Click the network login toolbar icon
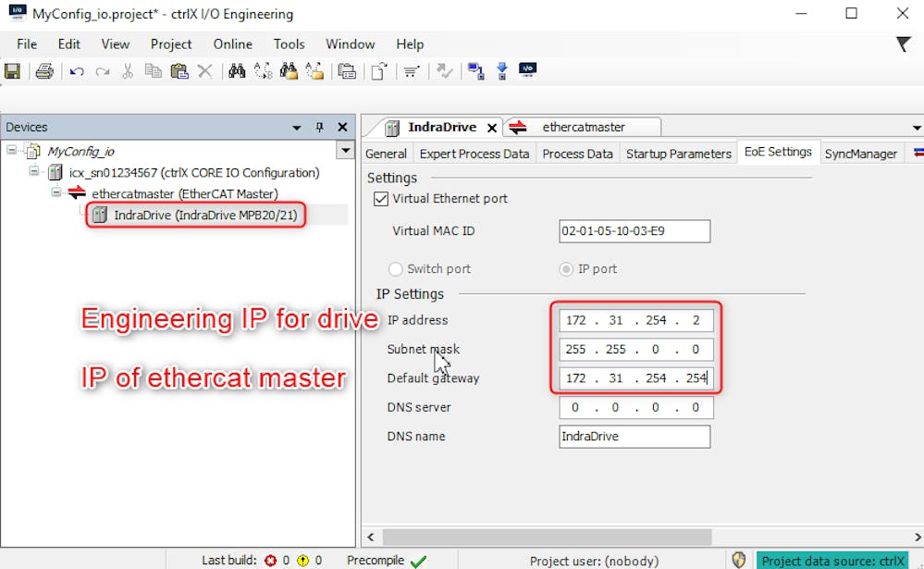The width and height of the screenshot is (924, 569). point(475,71)
